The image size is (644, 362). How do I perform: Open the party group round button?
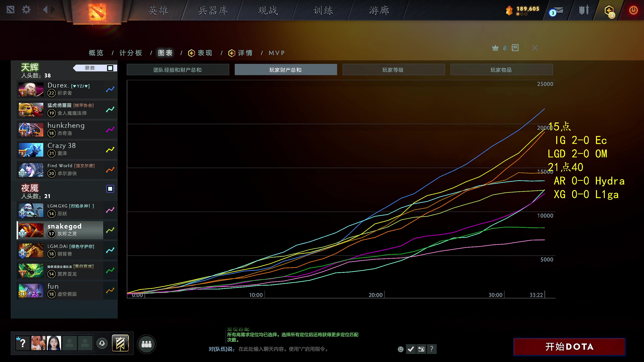pos(146,344)
